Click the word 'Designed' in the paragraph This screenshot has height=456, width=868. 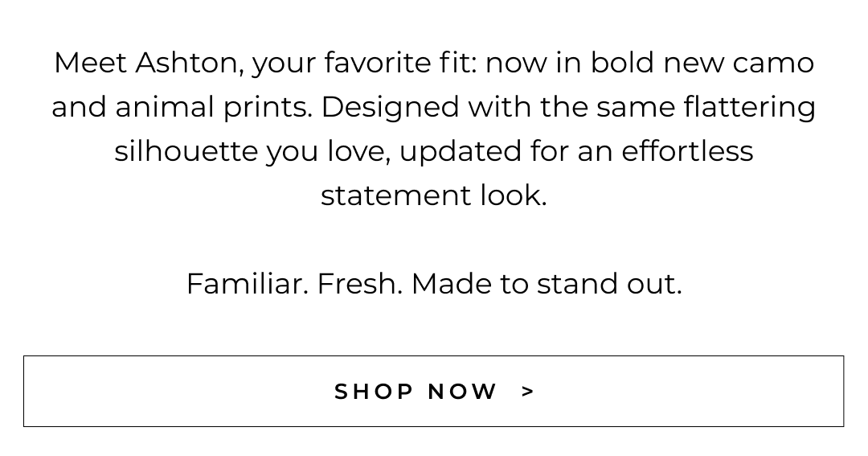390,107
